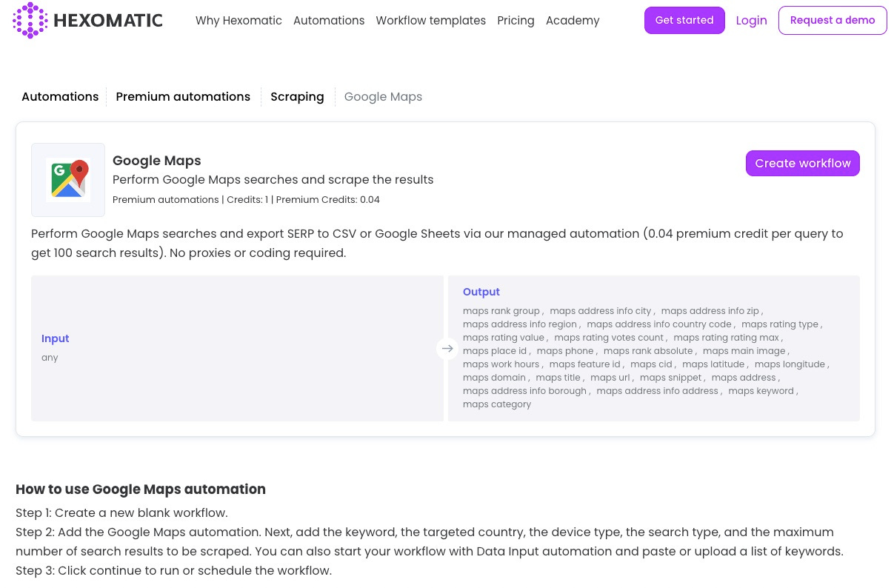Click the 'maps longitude' field
894x588 pixels.
(x=790, y=364)
